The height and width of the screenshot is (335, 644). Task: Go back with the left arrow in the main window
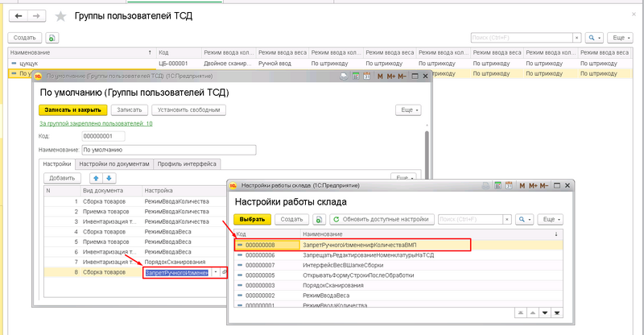click(18, 16)
